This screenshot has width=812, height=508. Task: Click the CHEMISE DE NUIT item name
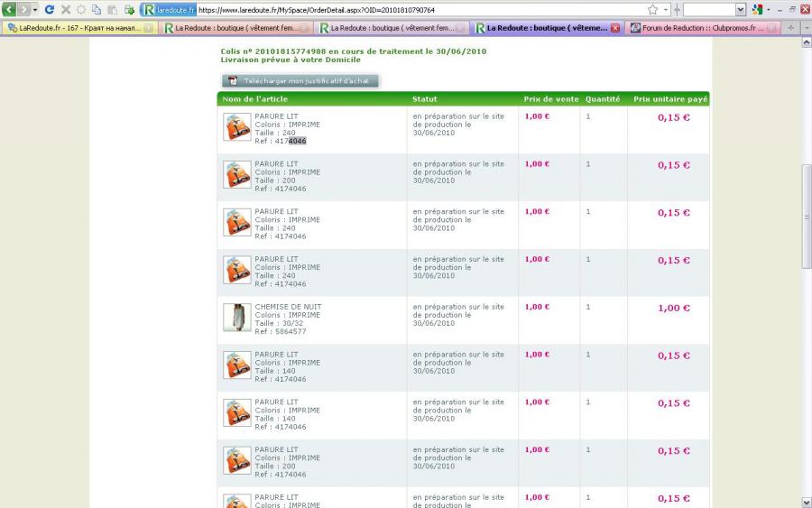(288, 307)
